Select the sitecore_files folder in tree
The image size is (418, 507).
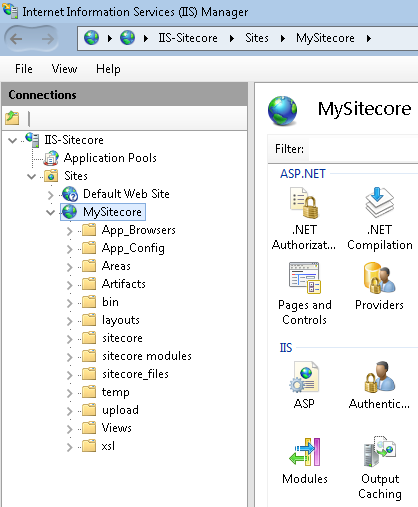135,374
